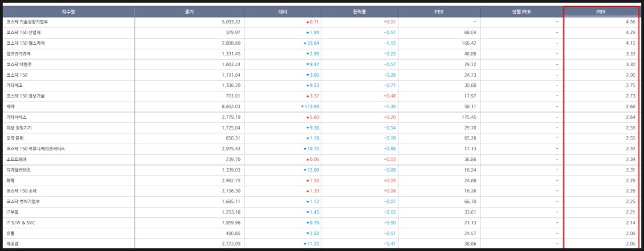Select the 소프트웨어 index name
Image resolution: width=644 pixels, height=251 pixels.
(17, 160)
